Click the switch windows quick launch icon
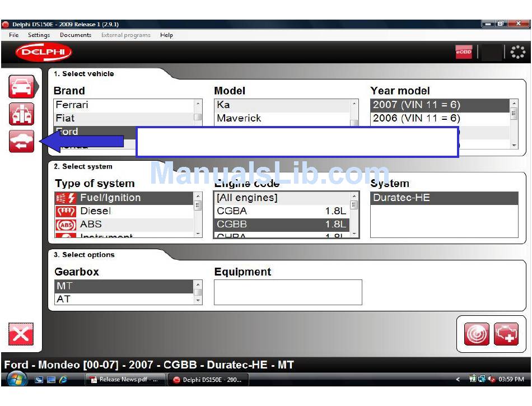Viewport: 532px width, 406px height. tap(39, 380)
